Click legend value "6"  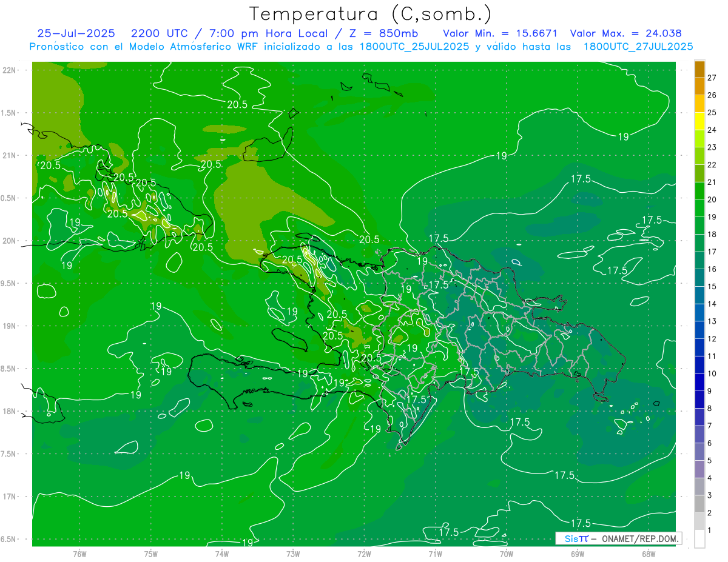point(709,443)
